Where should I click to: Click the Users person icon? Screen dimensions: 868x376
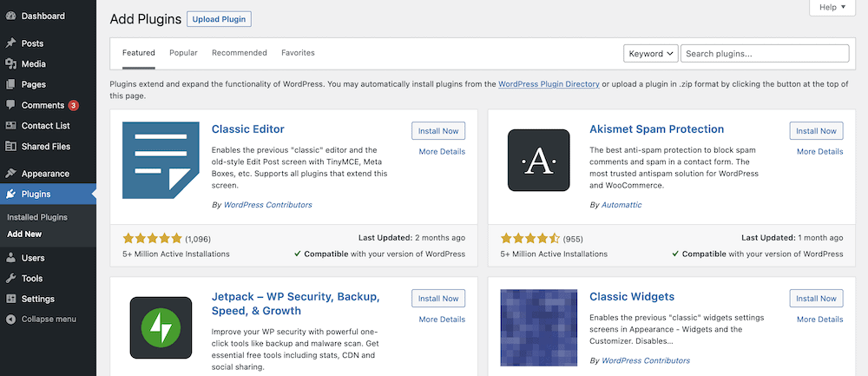10,258
